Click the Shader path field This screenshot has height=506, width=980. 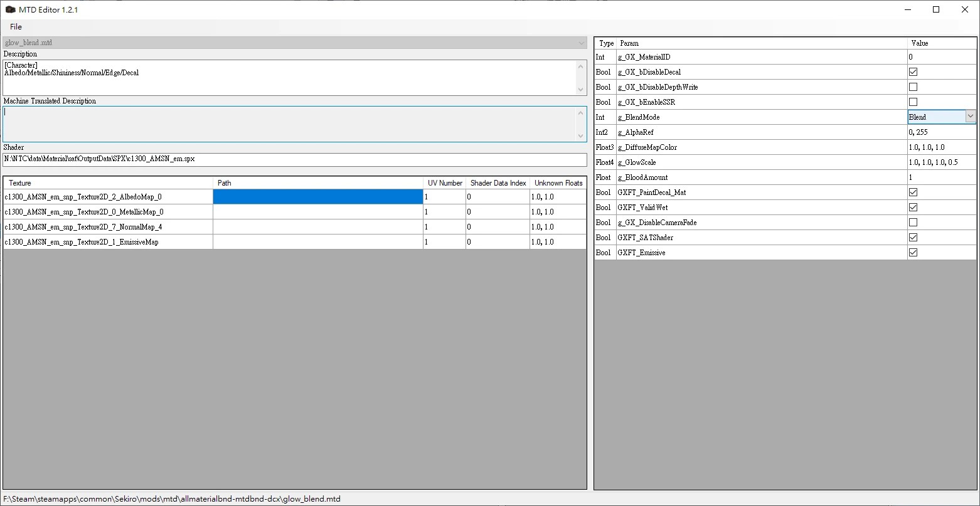[295, 159]
